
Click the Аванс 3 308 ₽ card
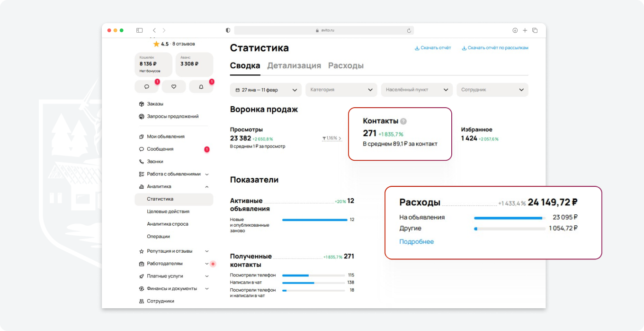tap(194, 64)
